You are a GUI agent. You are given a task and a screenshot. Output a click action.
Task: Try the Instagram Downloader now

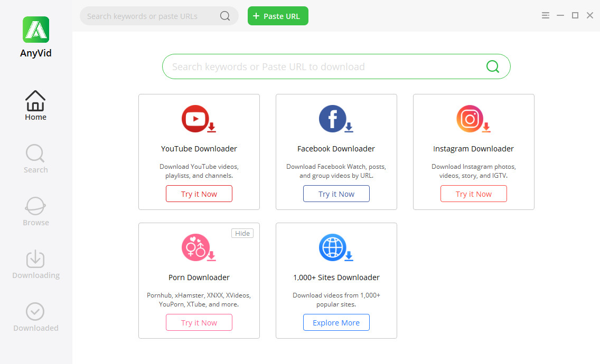pyautogui.click(x=474, y=194)
